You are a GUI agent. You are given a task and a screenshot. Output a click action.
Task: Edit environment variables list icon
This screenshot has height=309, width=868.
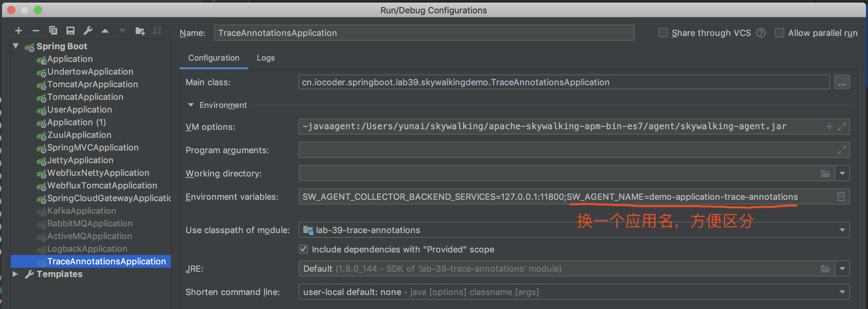(841, 196)
